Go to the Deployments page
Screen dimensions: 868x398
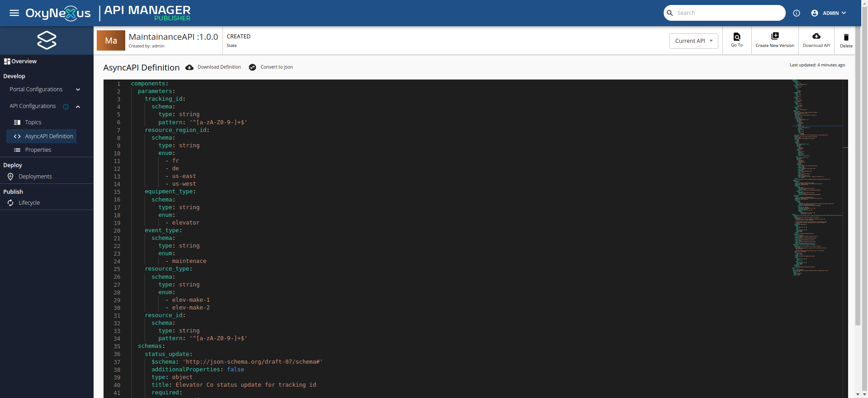[35, 177]
